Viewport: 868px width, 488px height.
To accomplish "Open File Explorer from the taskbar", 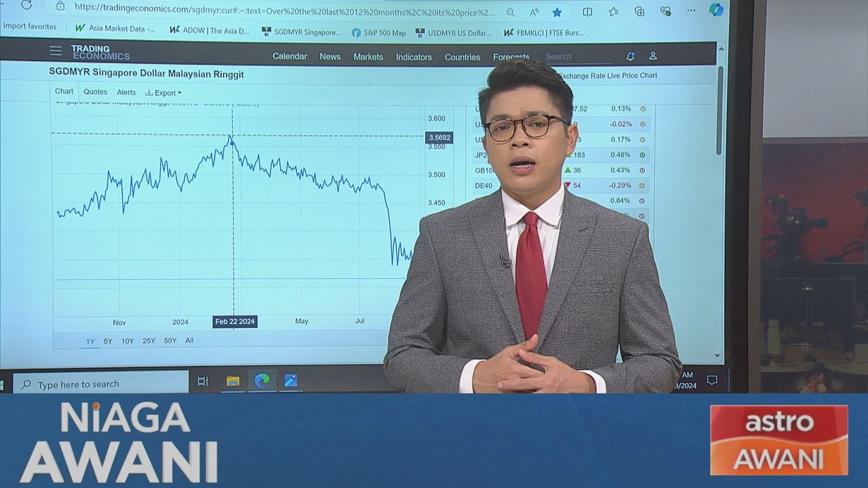I will click(x=233, y=382).
